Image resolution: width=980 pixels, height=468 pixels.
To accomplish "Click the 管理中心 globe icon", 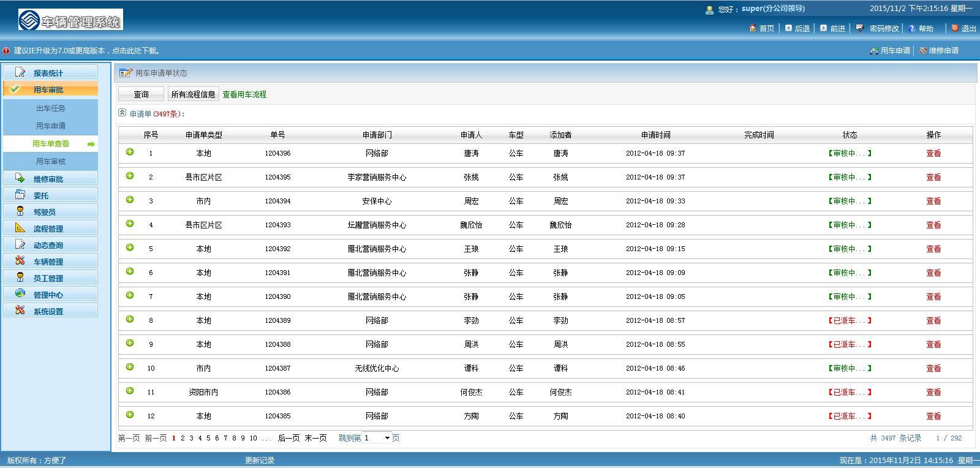I will (20, 294).
